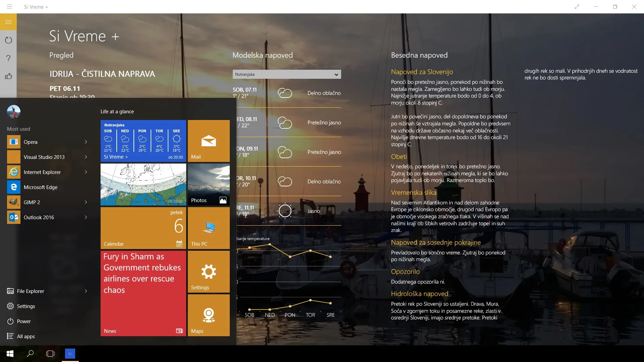Expand Outlook 2016 jump list arrow
The height and width of the screenshot is (362, 644).
(86, 217)
